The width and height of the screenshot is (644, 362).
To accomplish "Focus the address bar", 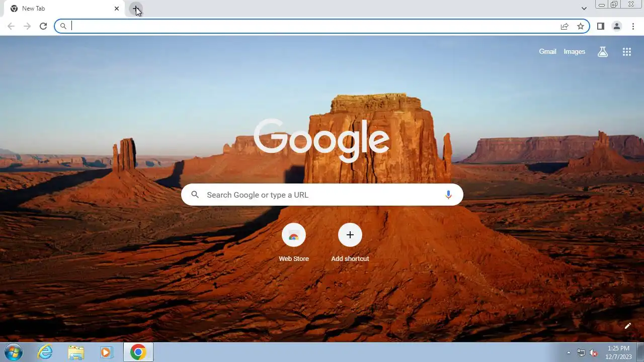I will coord(322,26).
